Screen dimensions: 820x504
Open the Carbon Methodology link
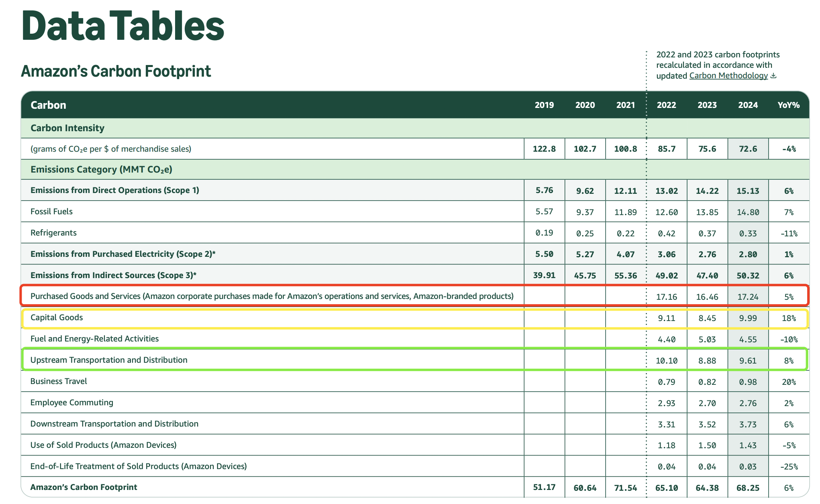pyautogui.click(x=728, y=75)
